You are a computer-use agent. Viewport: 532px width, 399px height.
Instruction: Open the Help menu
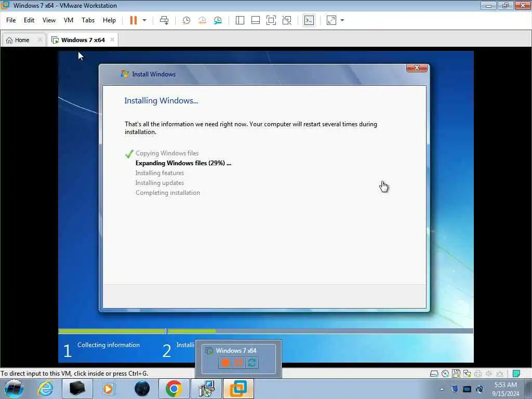(109, 20)
